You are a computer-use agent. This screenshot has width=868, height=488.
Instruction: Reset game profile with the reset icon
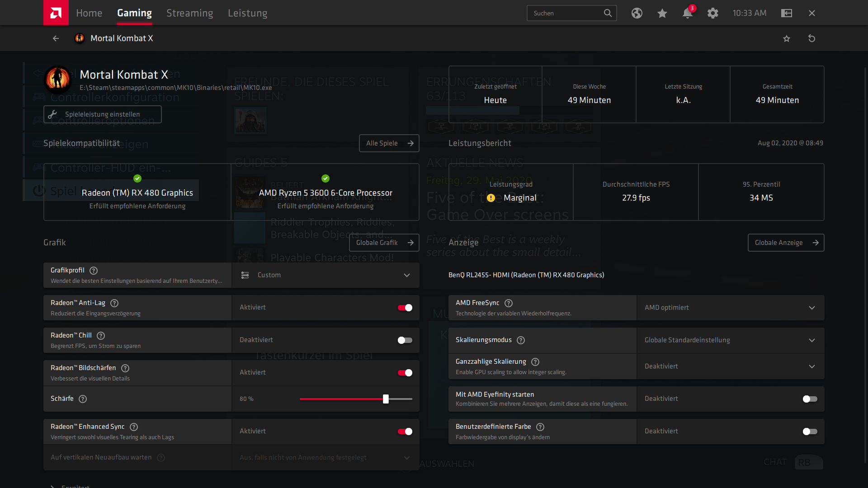[x=811, y=38]
